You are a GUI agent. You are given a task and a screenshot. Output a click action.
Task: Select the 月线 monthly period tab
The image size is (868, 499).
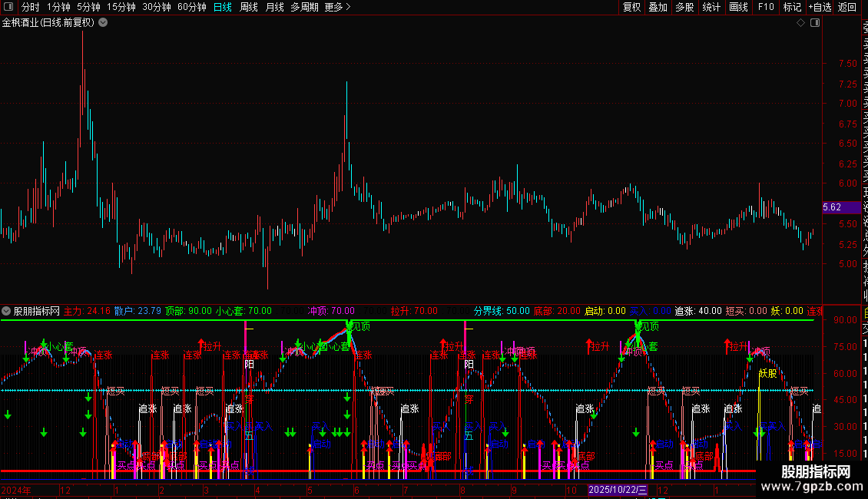click(274, 7)
